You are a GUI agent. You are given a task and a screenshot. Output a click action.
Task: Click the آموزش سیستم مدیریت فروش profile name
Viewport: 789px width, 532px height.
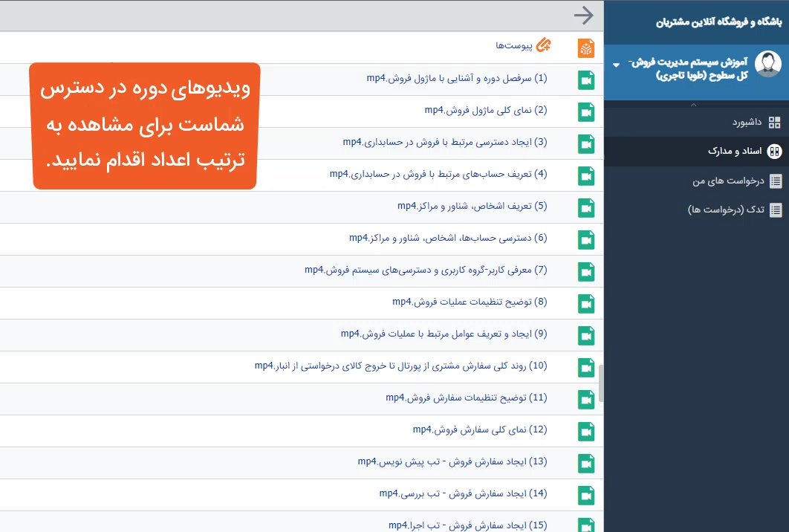(688, 68)
